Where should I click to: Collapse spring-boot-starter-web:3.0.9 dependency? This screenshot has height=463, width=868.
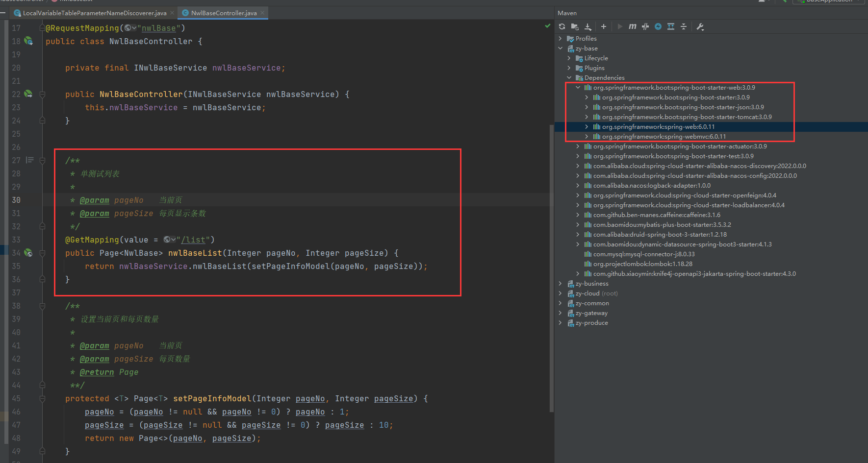pyautogui.click(x=578, y=87)
